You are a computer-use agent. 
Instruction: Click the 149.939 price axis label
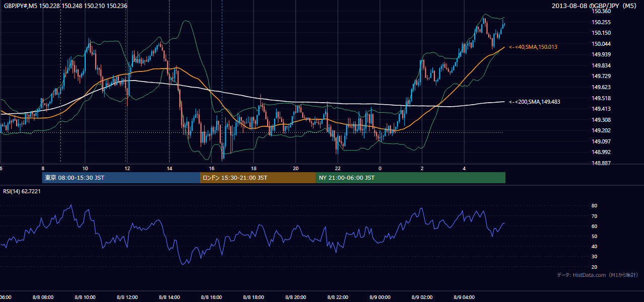pyautogui.click(x=601, y=54)
